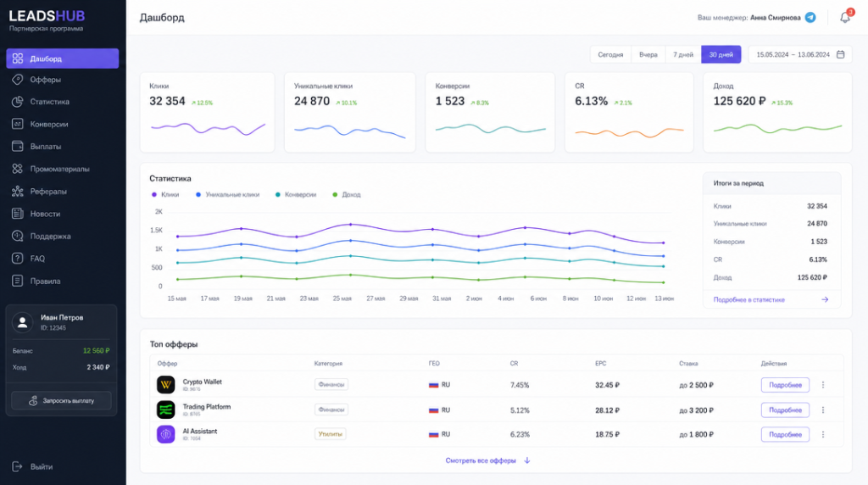The width and height of the screenshot is (868, 485).
Task: Click manager name Анна Смирнова
Action: [x=775, y=17]
